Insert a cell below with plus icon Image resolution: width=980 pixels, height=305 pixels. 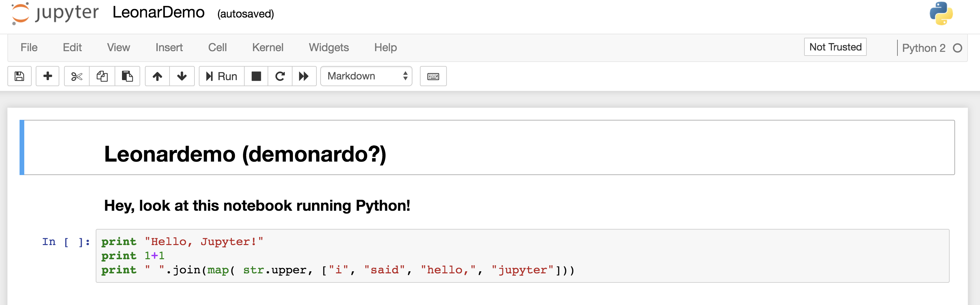[48, 76]
